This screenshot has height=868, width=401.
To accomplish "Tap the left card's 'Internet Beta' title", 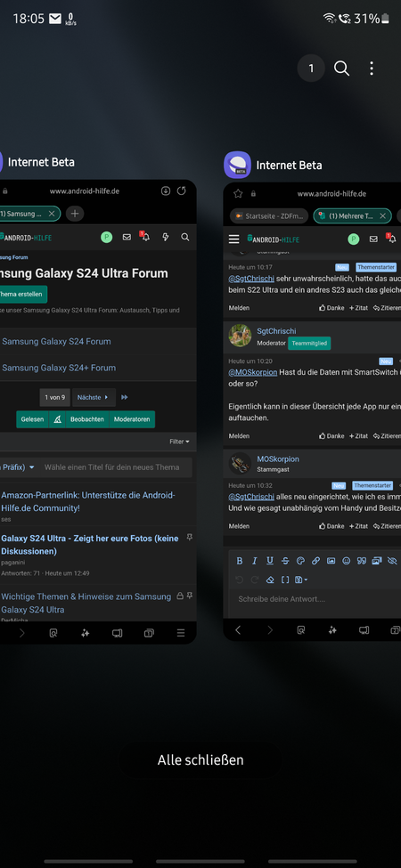I will click(41, 162).
